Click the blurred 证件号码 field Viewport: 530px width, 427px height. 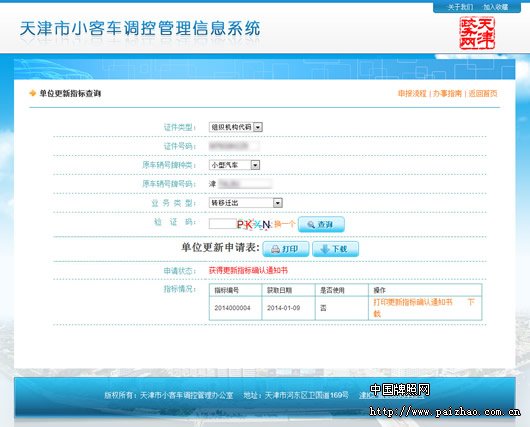point(234,146)
